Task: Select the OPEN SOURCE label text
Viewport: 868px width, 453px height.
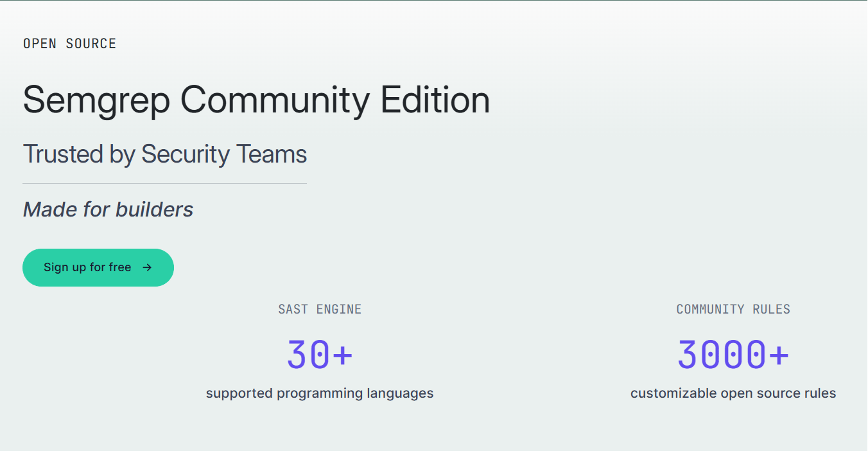Action: [x=69, y=44]
